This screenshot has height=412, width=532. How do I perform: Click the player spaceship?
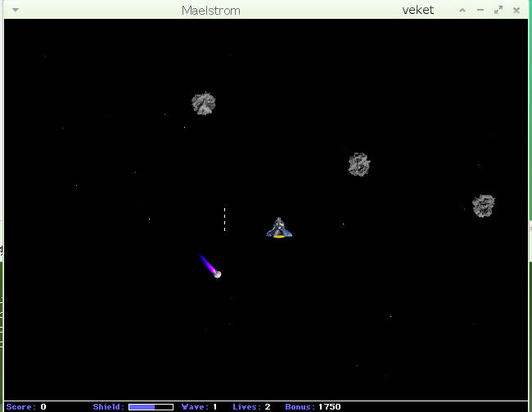click(x=279, y=228)
